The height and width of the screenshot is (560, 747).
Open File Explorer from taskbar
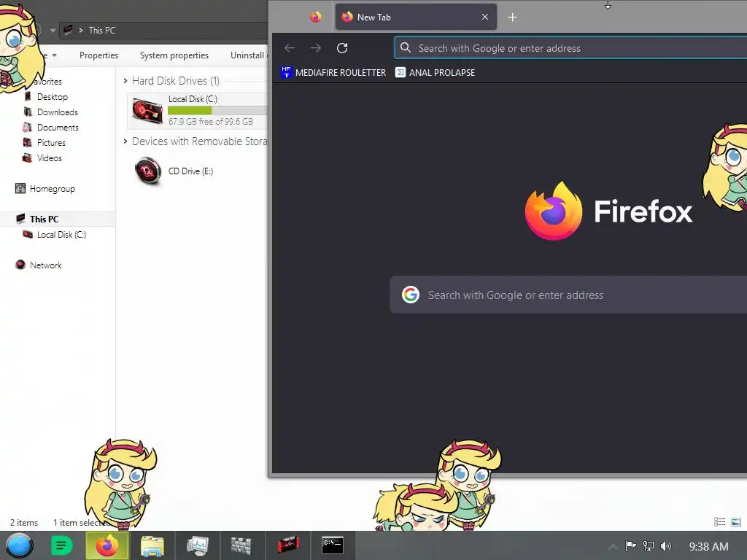(x=152, y=545)
